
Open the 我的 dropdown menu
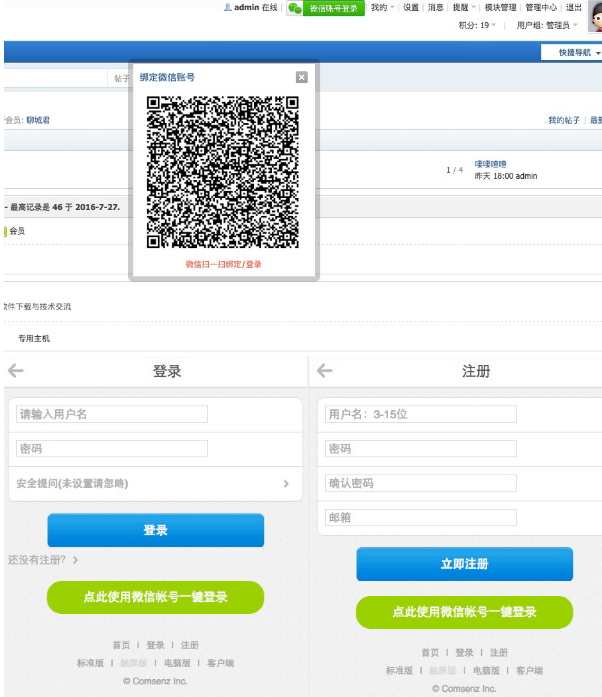point(382,8)
